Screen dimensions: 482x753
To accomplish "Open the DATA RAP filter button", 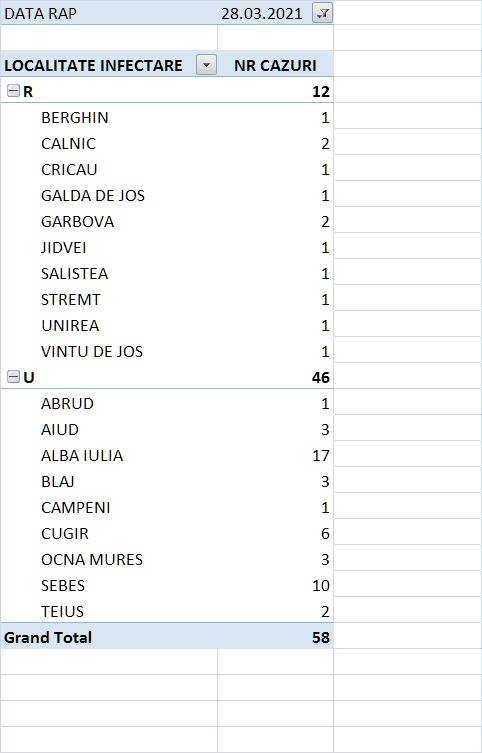I will (x=322, y=13).
